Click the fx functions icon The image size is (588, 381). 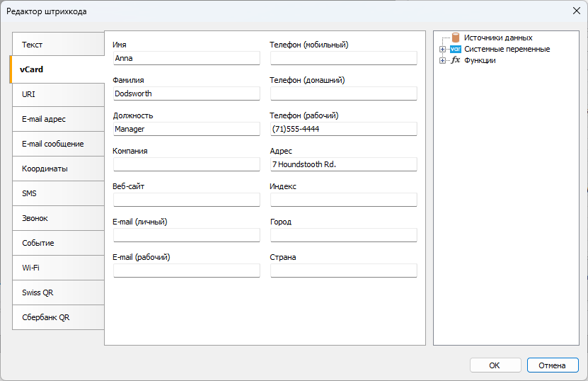click(456, 60)
